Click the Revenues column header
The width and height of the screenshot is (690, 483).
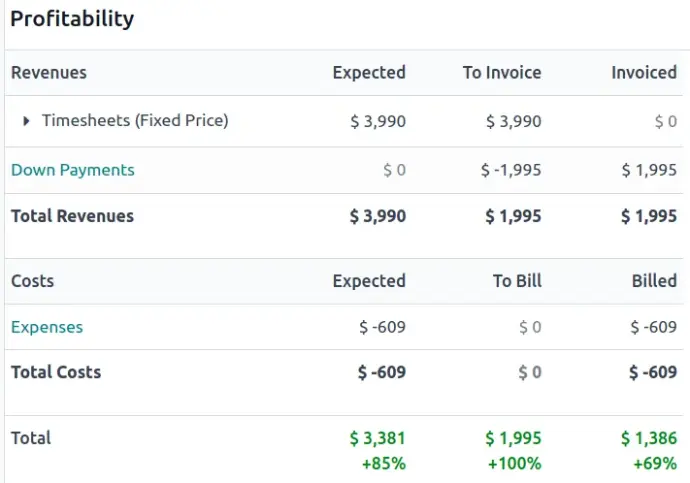[x=49, y=73]
